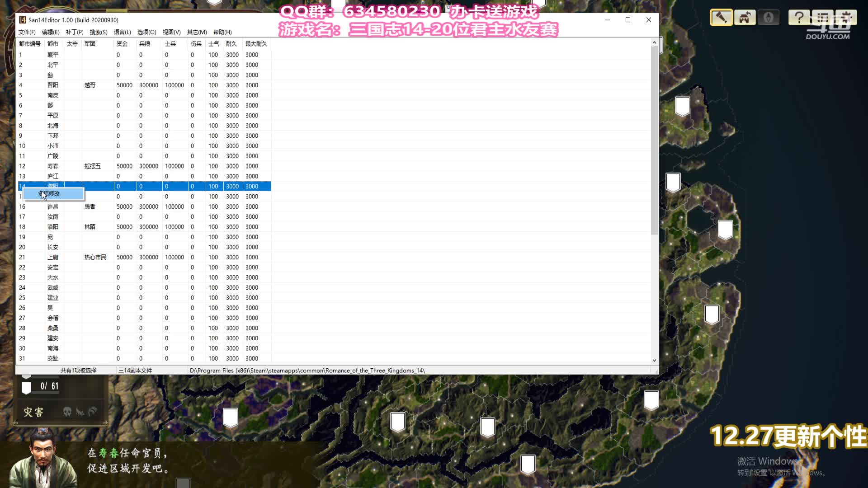868x488 pixels.
Task: Open the 编辑(E) menu
Action: (x=51, y=32)
